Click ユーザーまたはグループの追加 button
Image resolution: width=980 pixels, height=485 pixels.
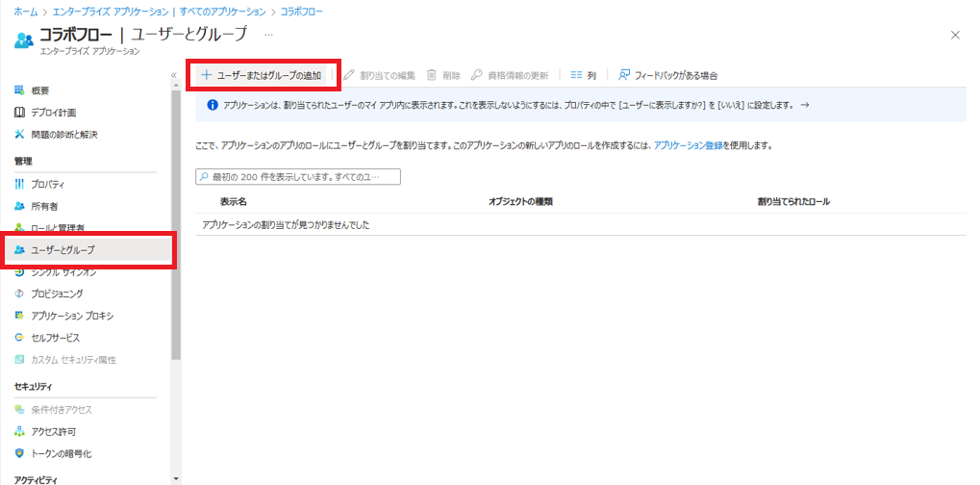click(262, 76)
